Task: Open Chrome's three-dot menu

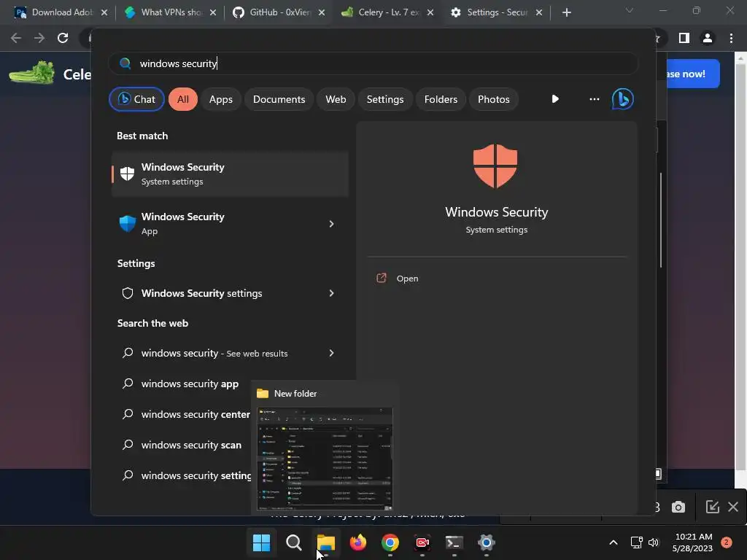Action: tap(731, 38)
